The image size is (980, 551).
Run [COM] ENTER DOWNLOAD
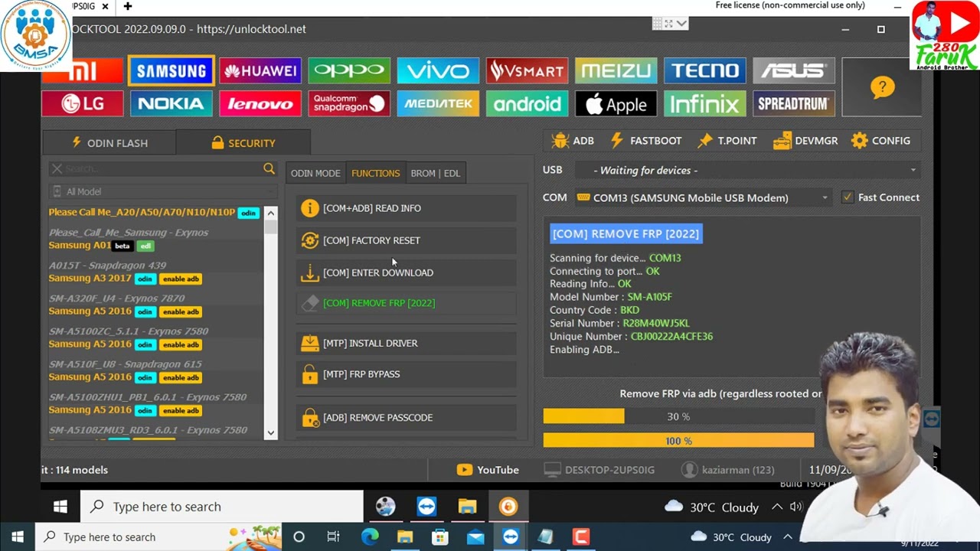(x=407, y=272)
